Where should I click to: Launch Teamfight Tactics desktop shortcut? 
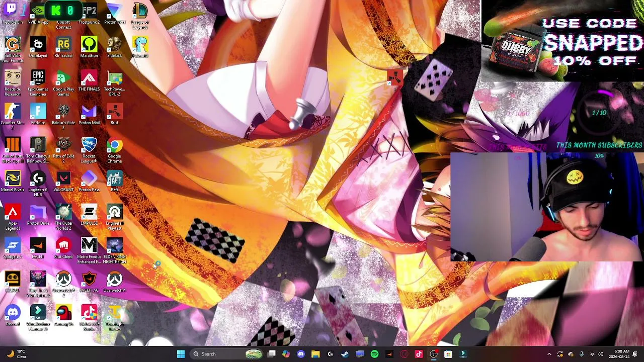pyautogui.click(x=115, y=318)
